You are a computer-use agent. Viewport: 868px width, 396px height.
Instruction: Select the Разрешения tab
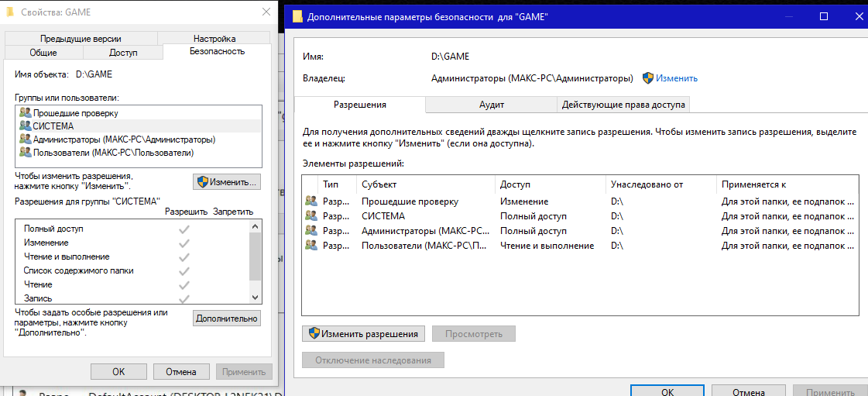(x=360, y=104)
